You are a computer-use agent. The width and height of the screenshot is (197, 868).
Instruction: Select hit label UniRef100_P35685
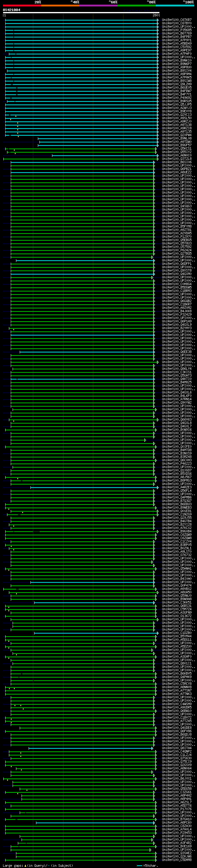point(177,30)
